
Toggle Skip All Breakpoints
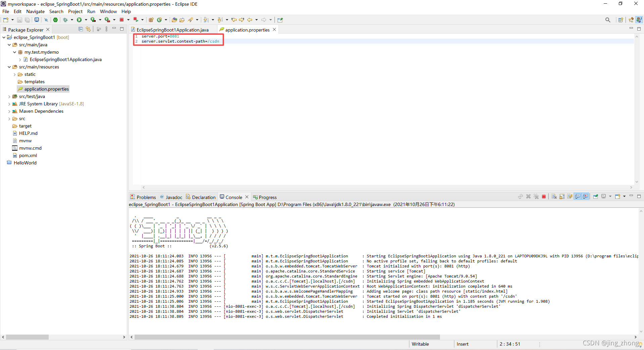pyautogui.click(x=46, y=20)
